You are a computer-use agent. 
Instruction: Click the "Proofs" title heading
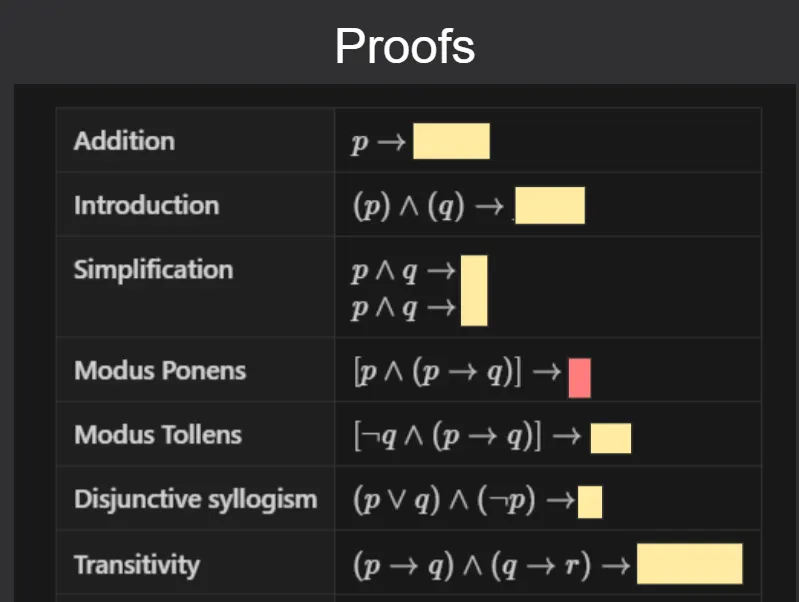pyautogui.click(x=405, y=45)
